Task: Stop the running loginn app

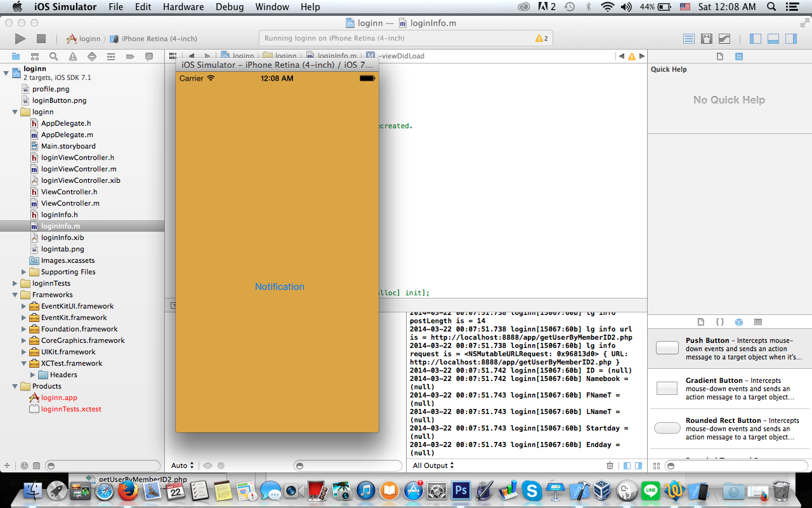Action: (41, 39)
